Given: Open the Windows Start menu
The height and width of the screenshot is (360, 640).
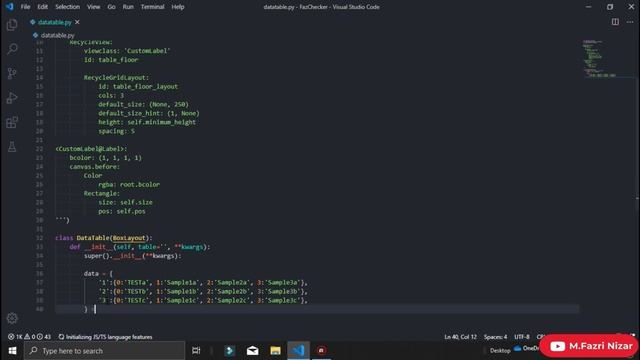Looking at the screenshot, I should point(12,351).
